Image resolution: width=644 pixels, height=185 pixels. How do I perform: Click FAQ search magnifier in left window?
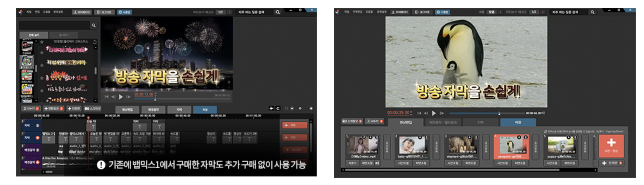coord(278,12)
